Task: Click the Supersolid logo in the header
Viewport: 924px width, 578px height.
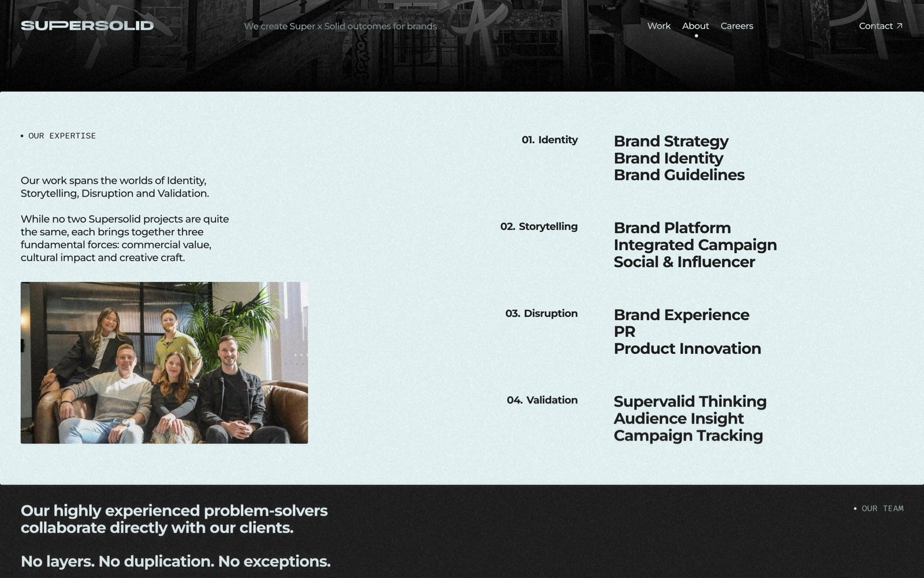Action: [87, 25]
